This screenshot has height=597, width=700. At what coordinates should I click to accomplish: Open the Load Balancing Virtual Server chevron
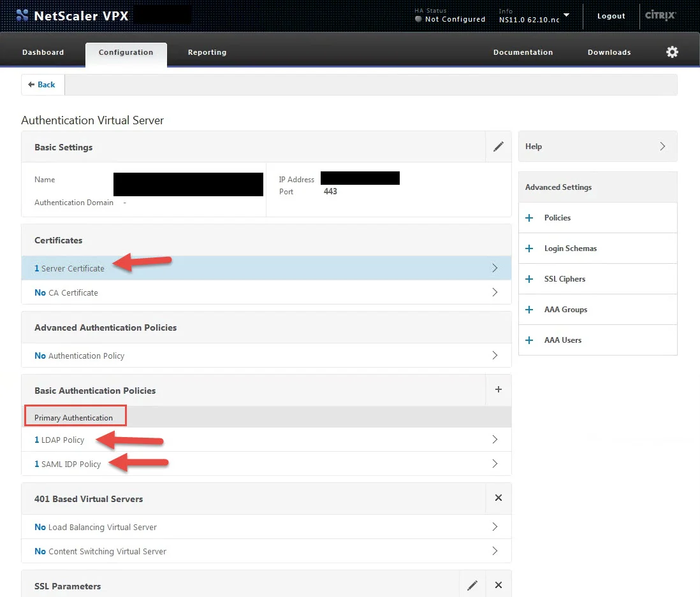pyautogui.click(x=495, y=527)
